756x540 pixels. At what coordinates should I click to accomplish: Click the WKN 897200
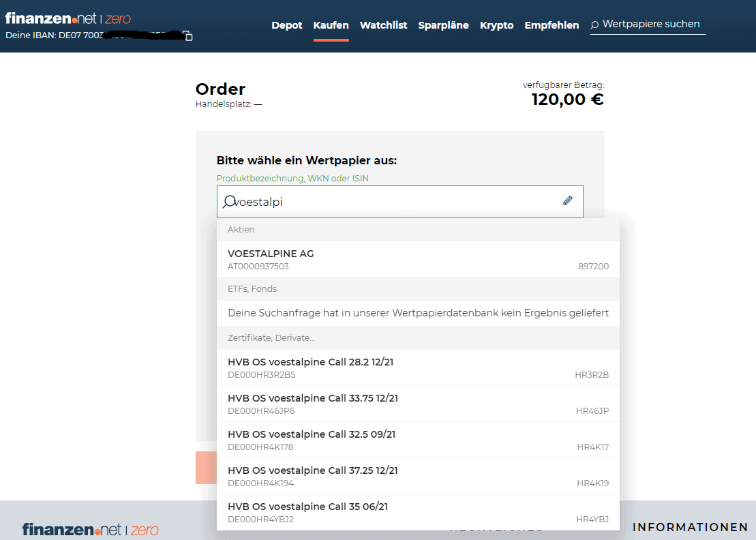(594, 266)
